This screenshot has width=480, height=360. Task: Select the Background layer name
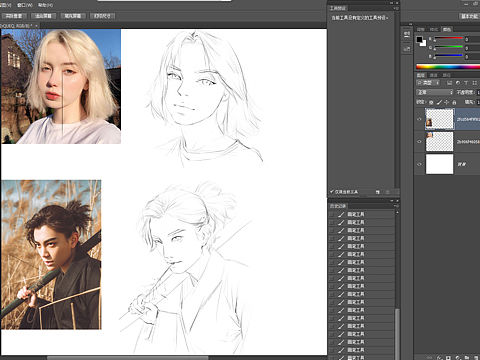pyautogui.click(x=462, y=164)
